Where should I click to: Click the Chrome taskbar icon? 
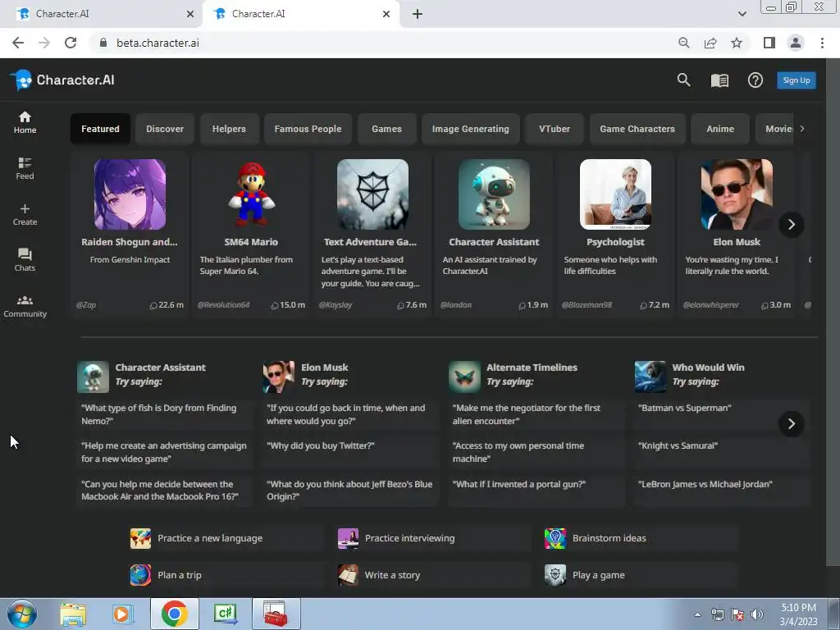pyautogui.click(x=174, y=614)
